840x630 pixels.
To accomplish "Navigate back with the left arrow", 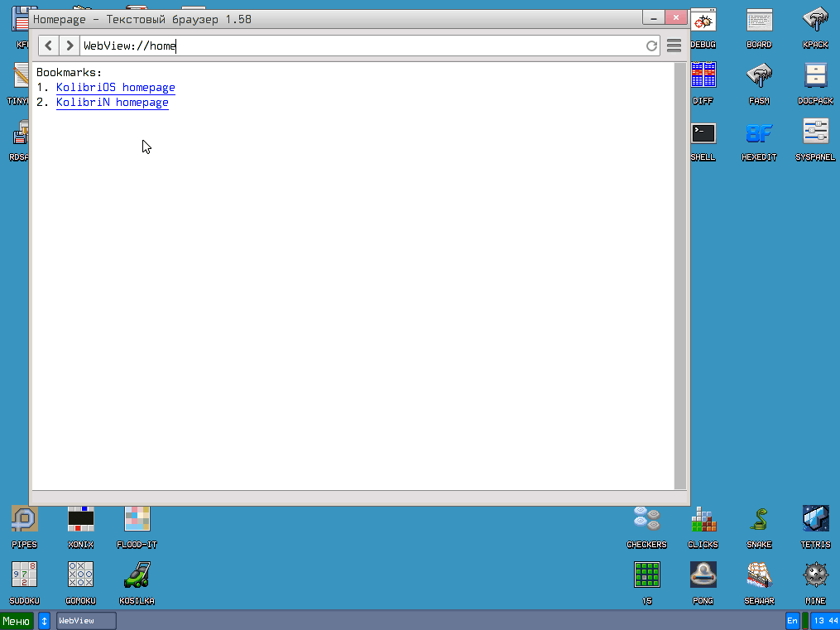I will [47, 46].
